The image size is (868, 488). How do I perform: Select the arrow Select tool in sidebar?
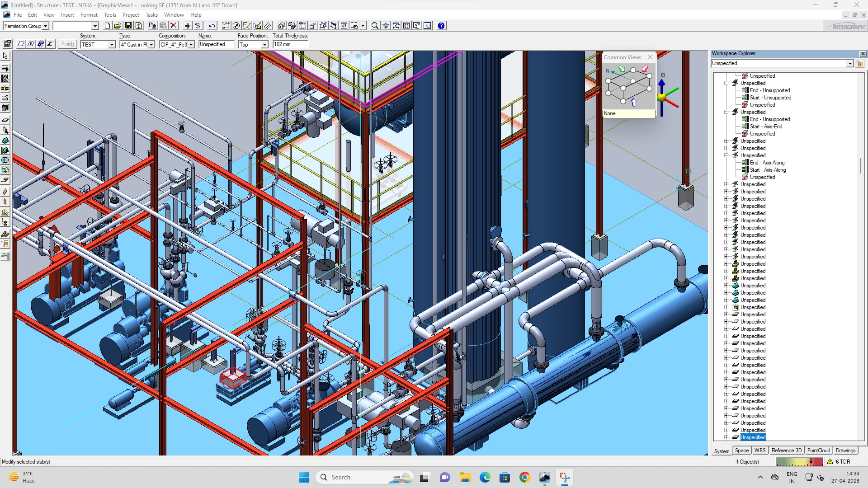(x=5, y=56)
